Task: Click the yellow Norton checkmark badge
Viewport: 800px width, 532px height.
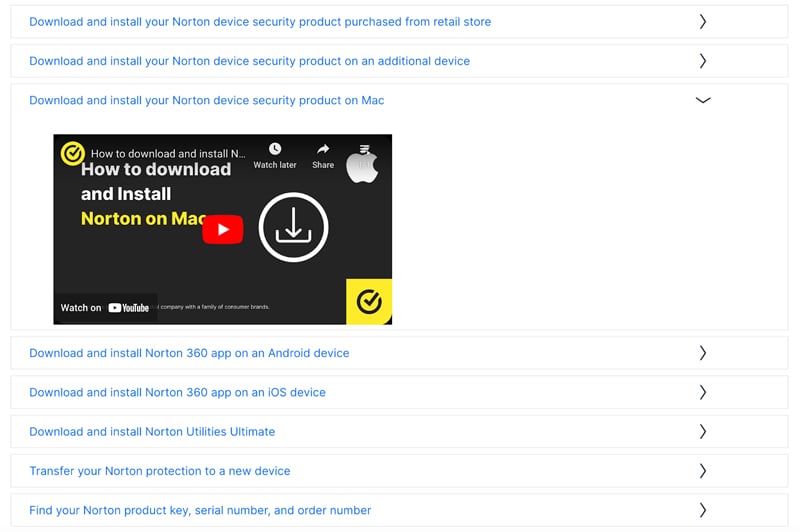Action: tap(369, 301)
